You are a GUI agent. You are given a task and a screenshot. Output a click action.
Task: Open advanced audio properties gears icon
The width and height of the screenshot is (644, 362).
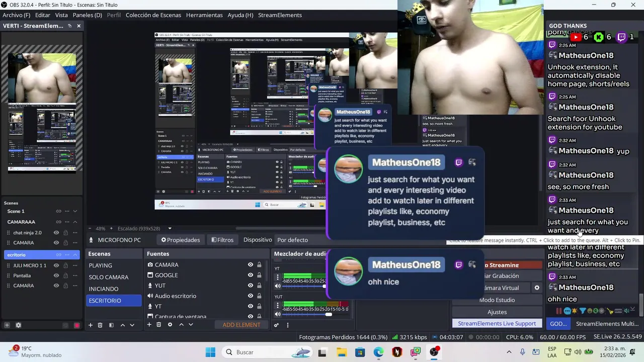coord(276,325)
